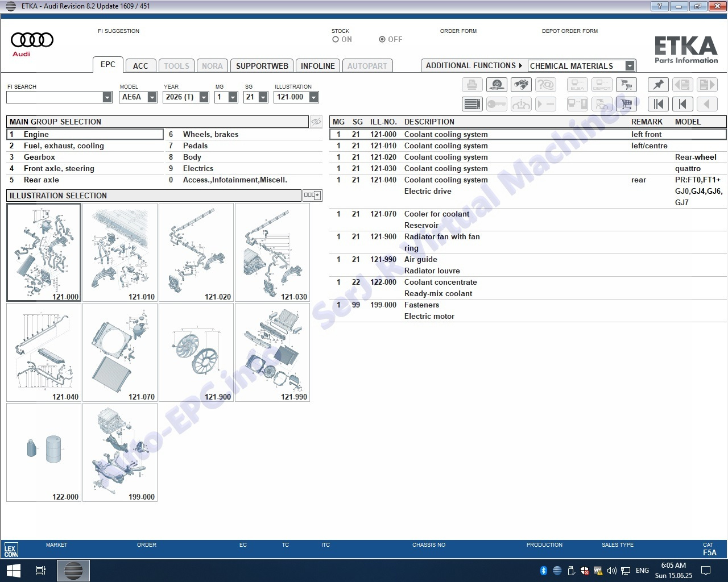Click the pushpin icon in toolbar
The height and width of the screenshot is (582, 728).
pos(658,85)
